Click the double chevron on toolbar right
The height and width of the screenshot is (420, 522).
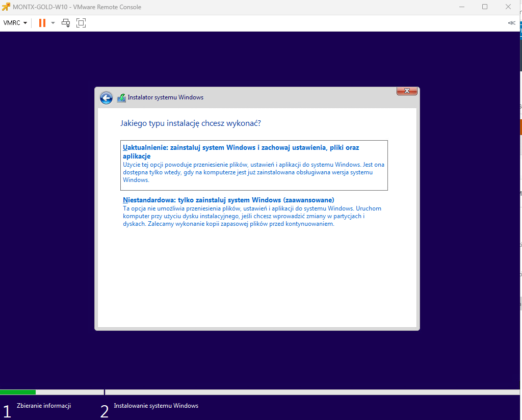click(x=511, y=23)
